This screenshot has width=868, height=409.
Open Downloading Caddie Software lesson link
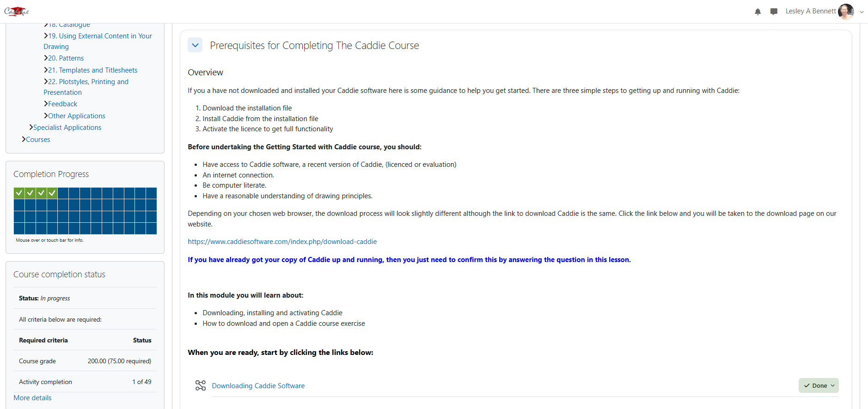[258, 386]
